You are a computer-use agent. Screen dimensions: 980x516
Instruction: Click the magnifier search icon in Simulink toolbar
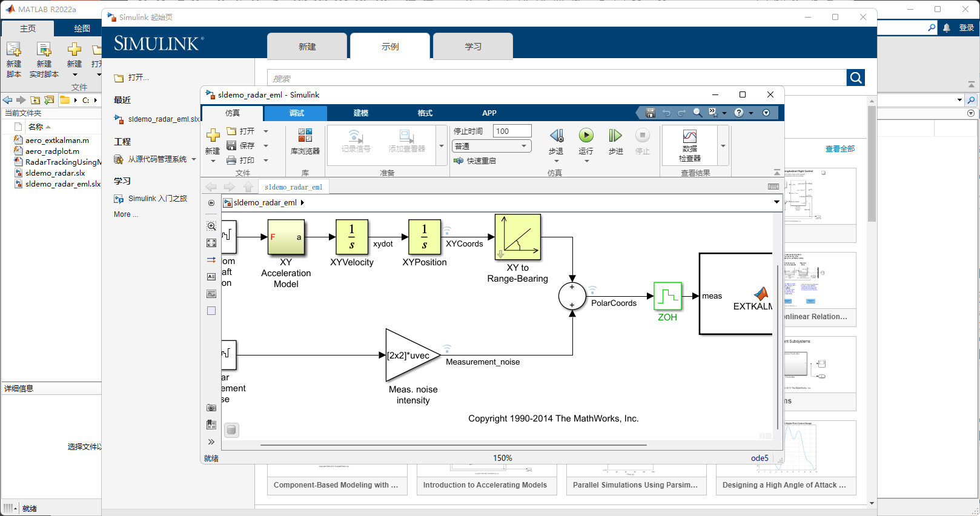[x=698, y=113]
